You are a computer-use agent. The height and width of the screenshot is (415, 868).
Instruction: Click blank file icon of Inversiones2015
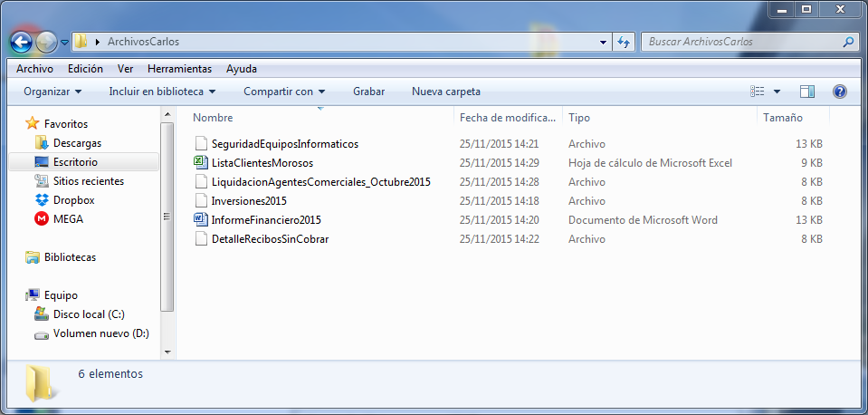coord(200,200)
